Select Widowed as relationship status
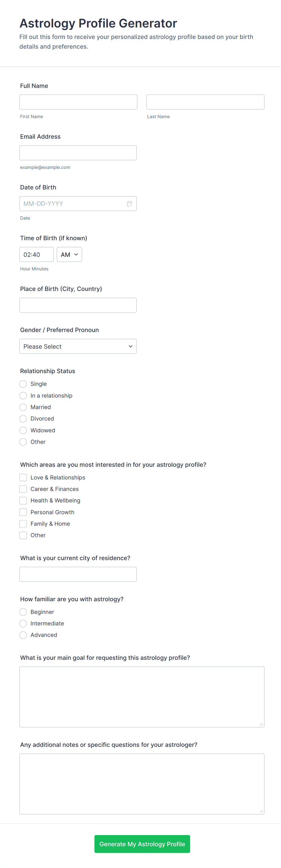 point(23,430)
